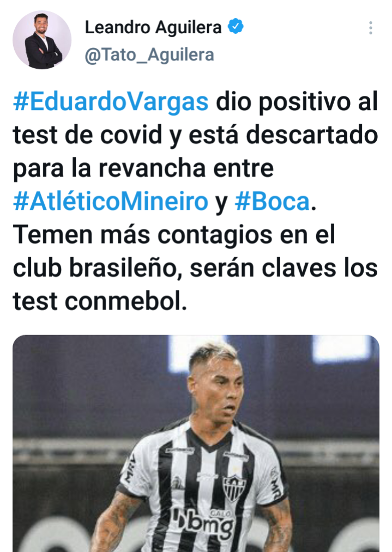The image size is (392, 552).
Task: Click the Atlético Mineiro crest on the jersey
Action: (x=234, y=488)
